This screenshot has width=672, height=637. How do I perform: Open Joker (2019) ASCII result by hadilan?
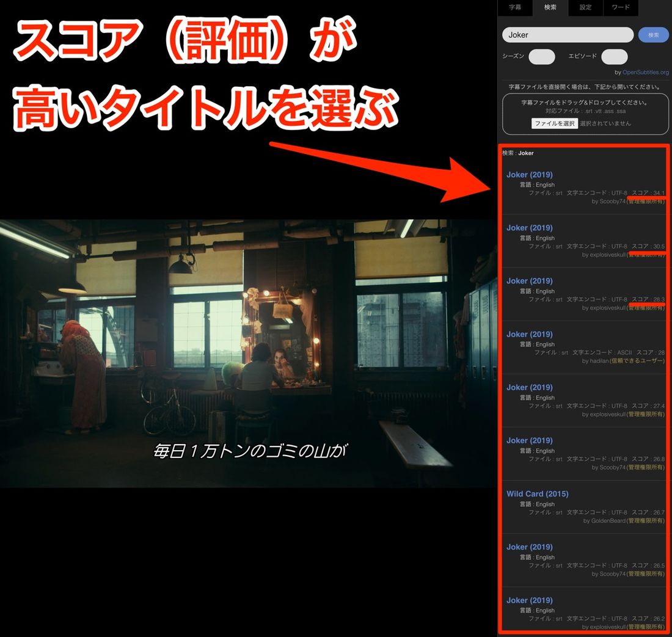529,334
